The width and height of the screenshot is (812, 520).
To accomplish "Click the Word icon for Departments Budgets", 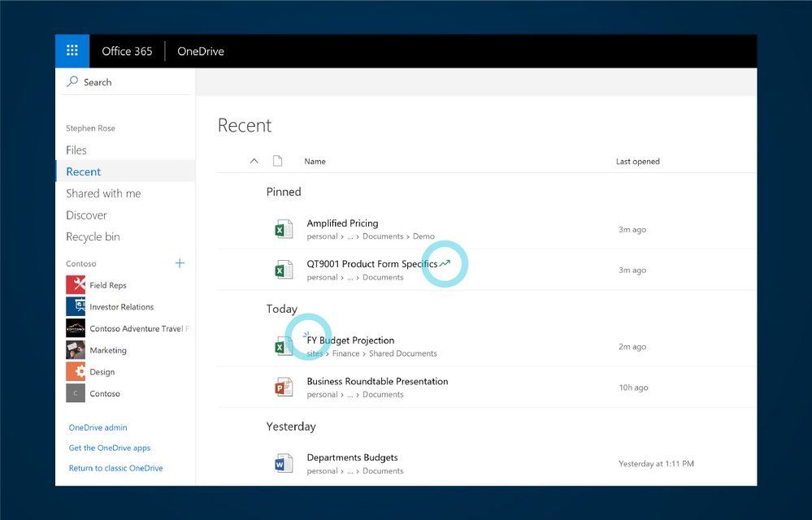I will coord(283,464).
